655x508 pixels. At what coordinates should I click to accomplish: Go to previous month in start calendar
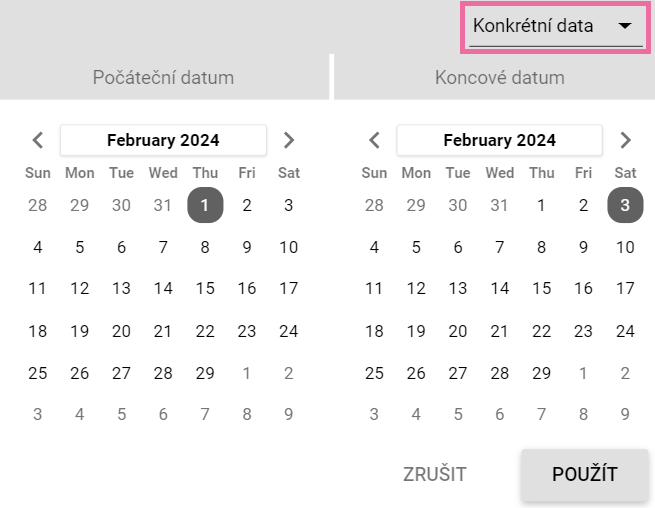click(38, 140)
